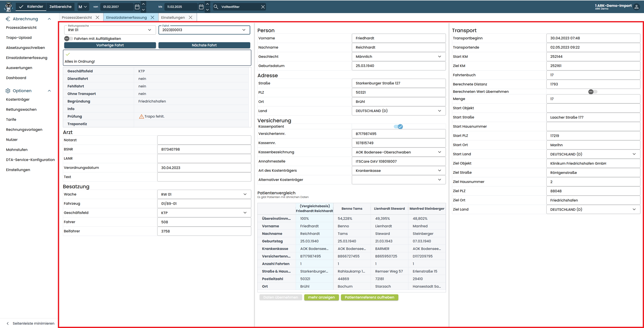Toggle 'Fahrten mit Auffälligkeiten' switch

pos(68,38)
